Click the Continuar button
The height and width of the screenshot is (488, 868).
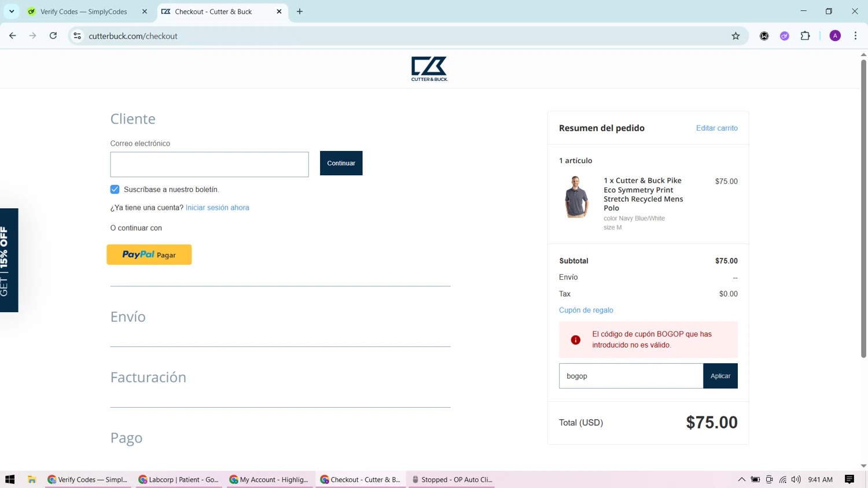341,163
